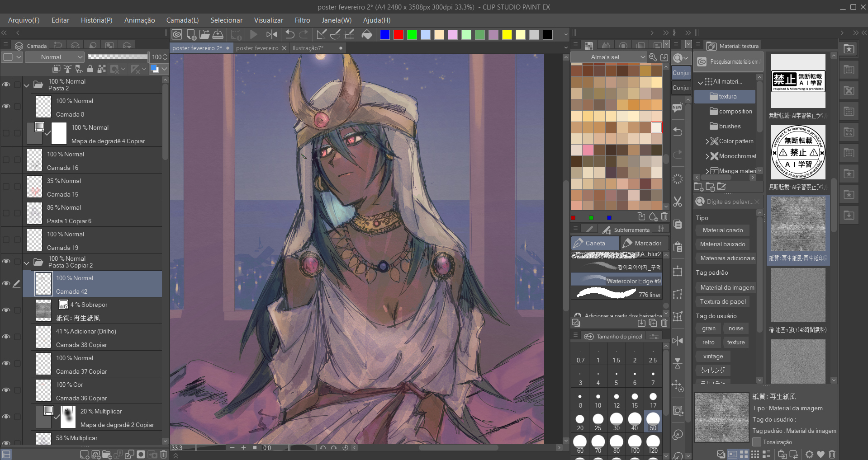Click the Undo arrow in the top toolbar

pyautogui.click(x=290, y=34)
